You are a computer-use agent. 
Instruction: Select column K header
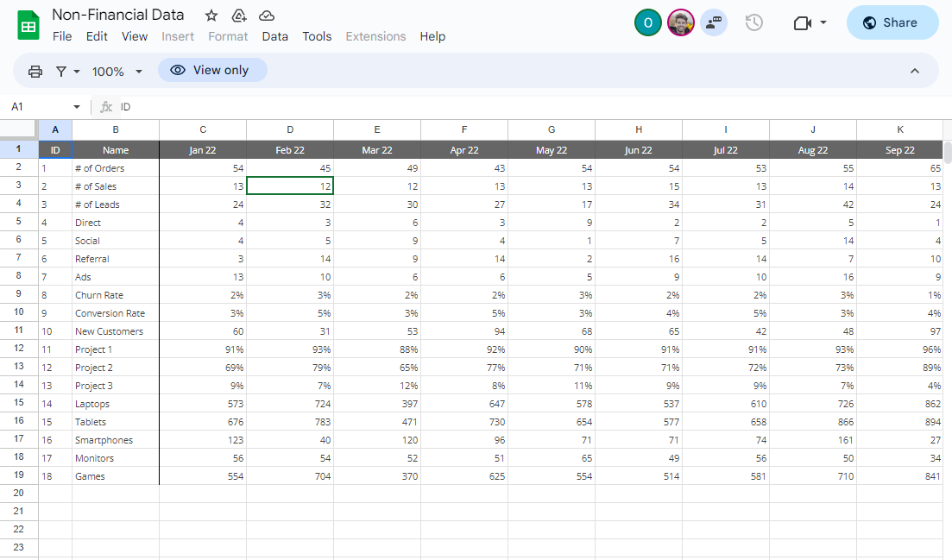coord(900,129)
